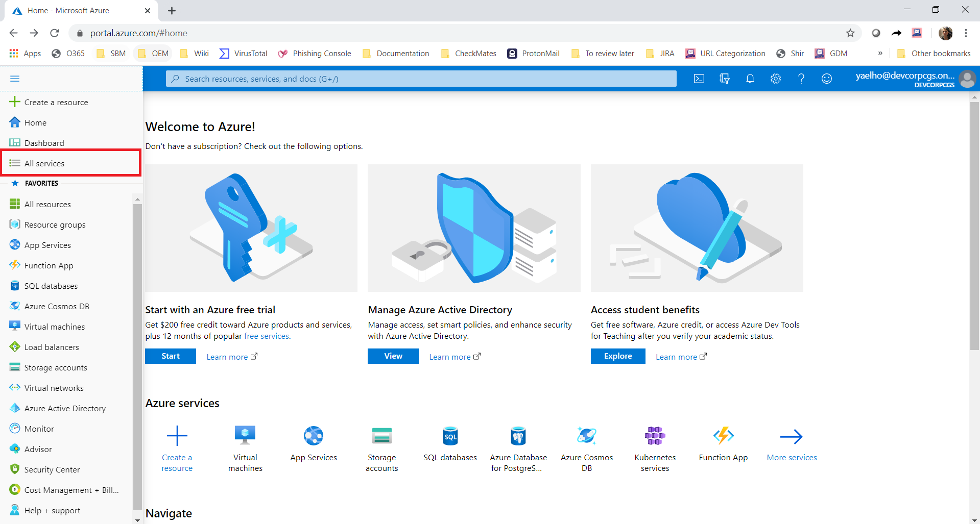Open the notifications bell
This screenshot has width=980, height=524.
point(750,79)
